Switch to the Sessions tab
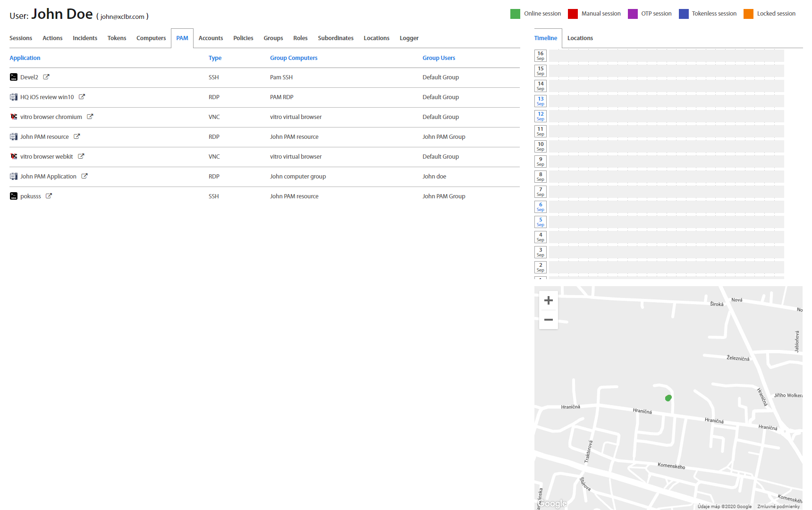Viewport: 812px width, 510px height. click(x=21, y=38)
